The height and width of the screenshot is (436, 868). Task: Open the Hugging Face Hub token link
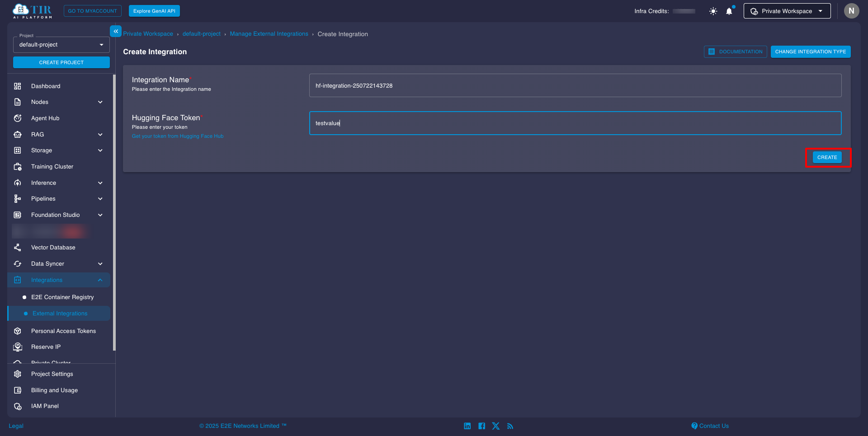coord(178,136)
